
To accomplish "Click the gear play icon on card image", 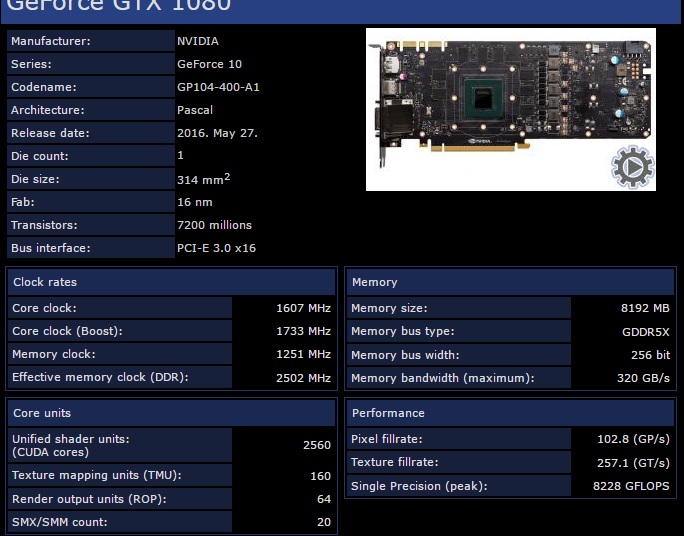I will (633, 167).
